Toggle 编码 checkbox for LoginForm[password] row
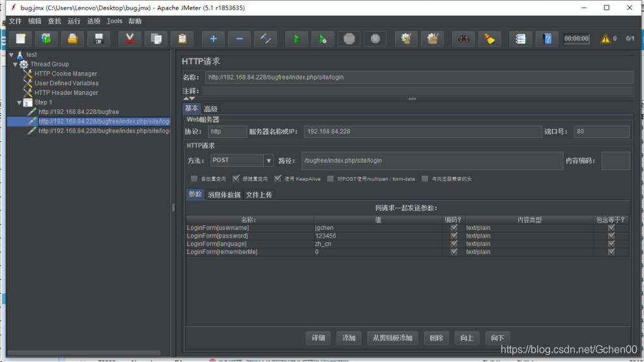This screenshot has width=644, height=362. [454, 236]
